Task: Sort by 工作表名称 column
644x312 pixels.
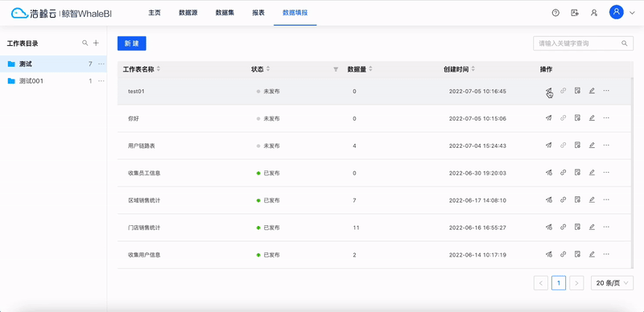Action: tap(158, 69)
